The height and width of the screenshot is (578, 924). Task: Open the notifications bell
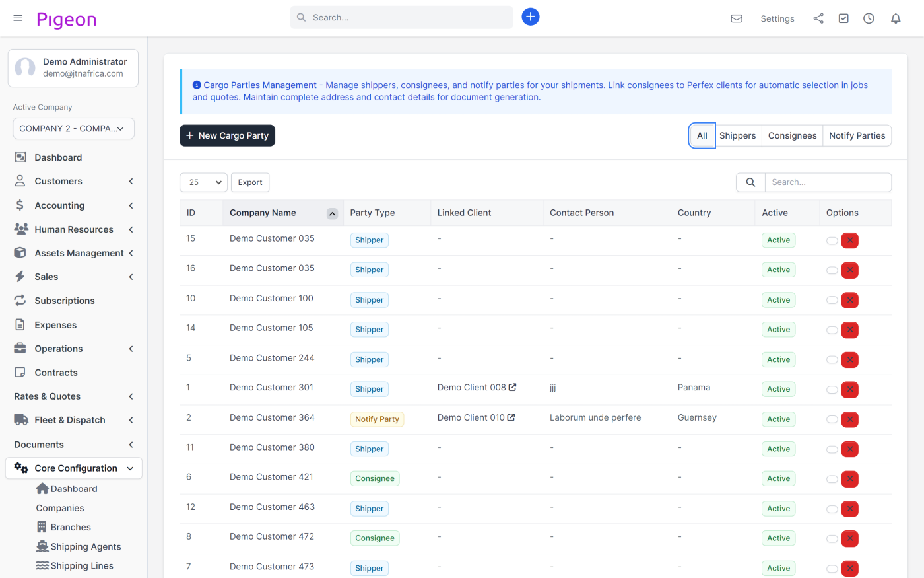896,18
